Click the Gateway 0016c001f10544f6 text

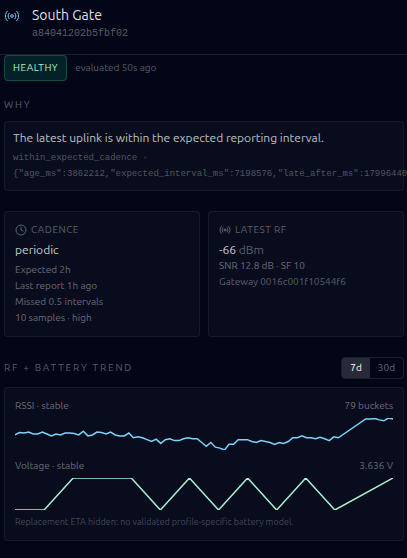[282, 282]
